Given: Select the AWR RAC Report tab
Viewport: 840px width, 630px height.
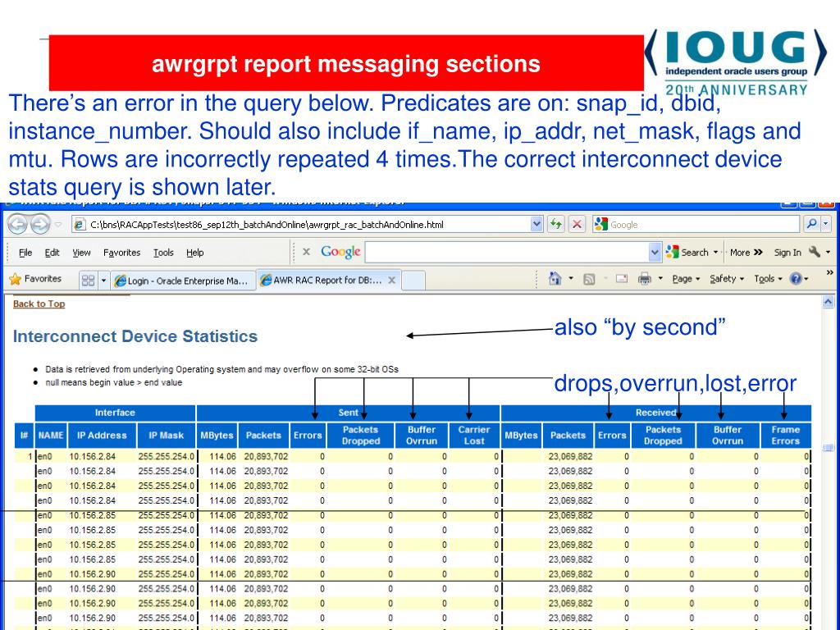Looking at the screenshot, I should tap(328, 280).
